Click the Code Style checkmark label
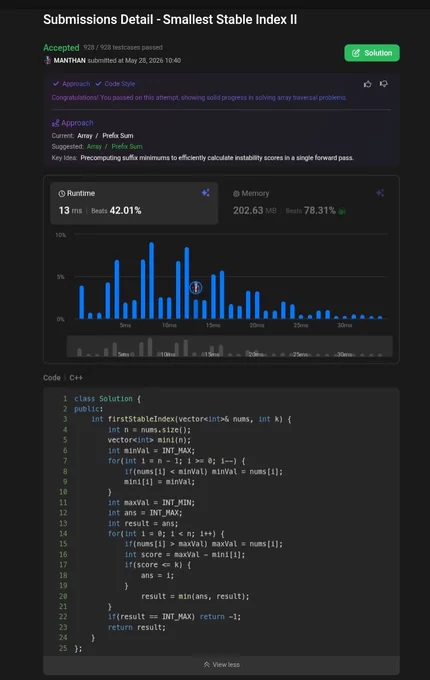Screen dimensions: 430x680 115,84
